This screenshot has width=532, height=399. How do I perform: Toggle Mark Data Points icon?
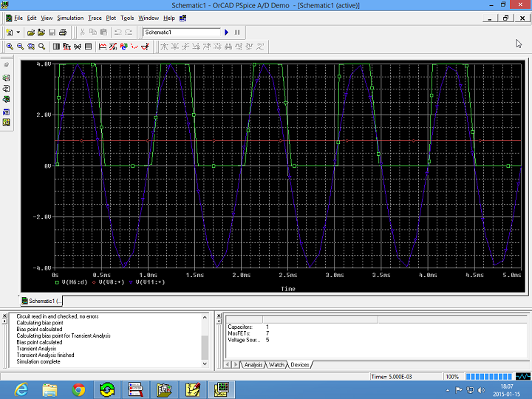pyautogui.click(x=135, y=47)
